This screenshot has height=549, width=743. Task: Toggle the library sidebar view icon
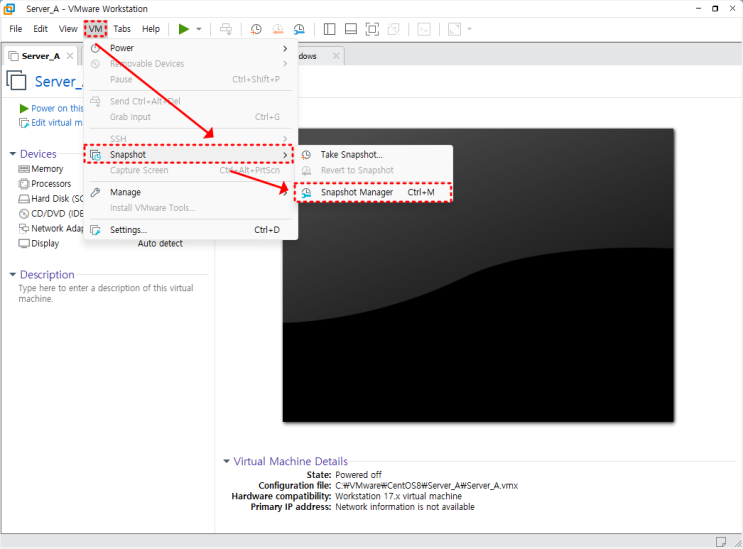329,29
